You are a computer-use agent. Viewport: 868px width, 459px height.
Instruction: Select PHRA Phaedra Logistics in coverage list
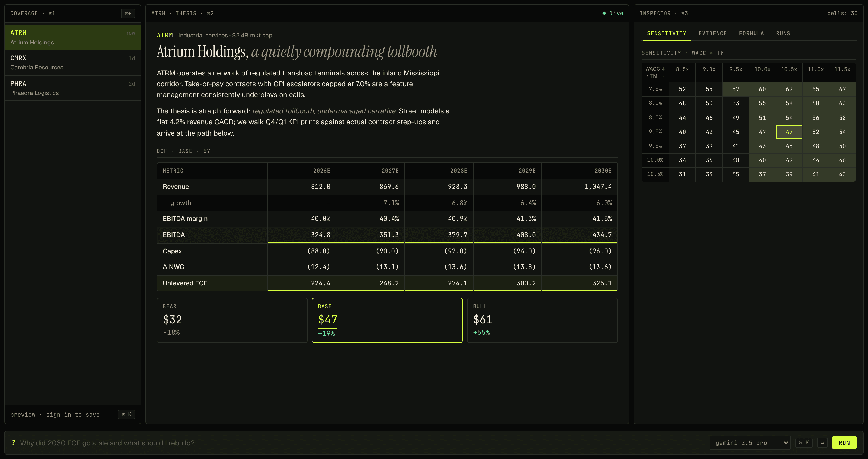click(x=72, y=88)
